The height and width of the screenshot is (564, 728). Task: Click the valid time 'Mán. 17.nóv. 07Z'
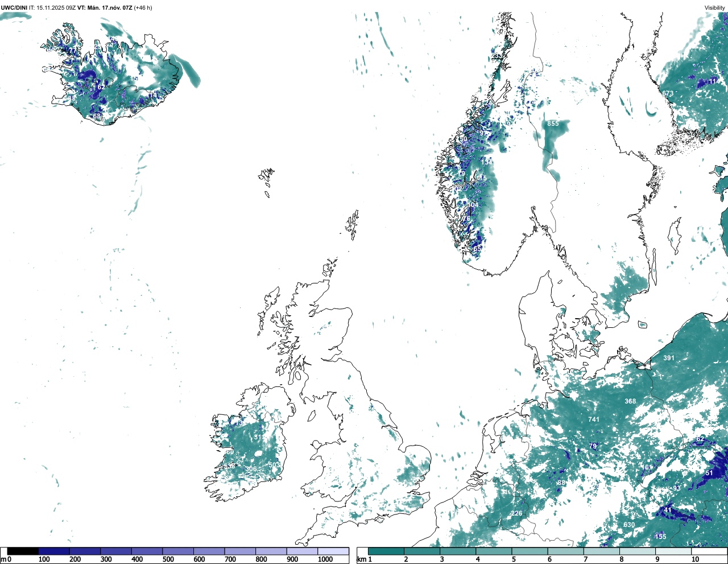(110, 7)
